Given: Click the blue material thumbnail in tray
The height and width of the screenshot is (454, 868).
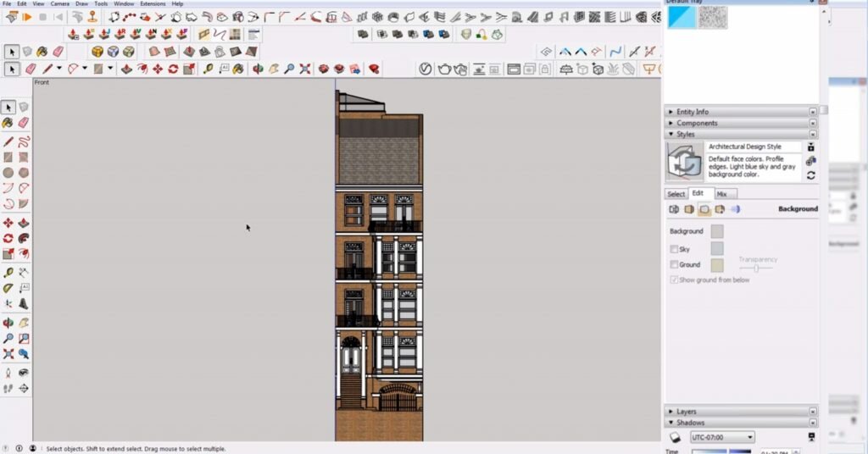Looking at the screenshot, I should (682, 17).
